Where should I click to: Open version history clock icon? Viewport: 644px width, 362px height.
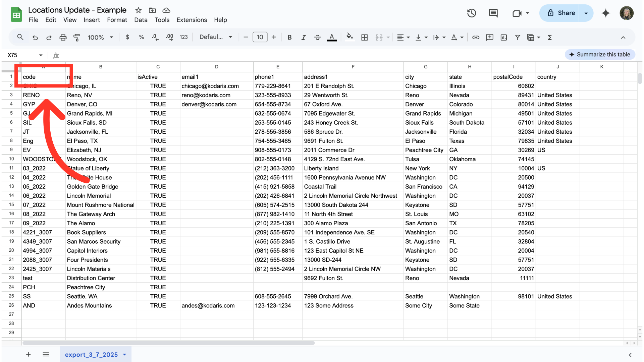472,13
